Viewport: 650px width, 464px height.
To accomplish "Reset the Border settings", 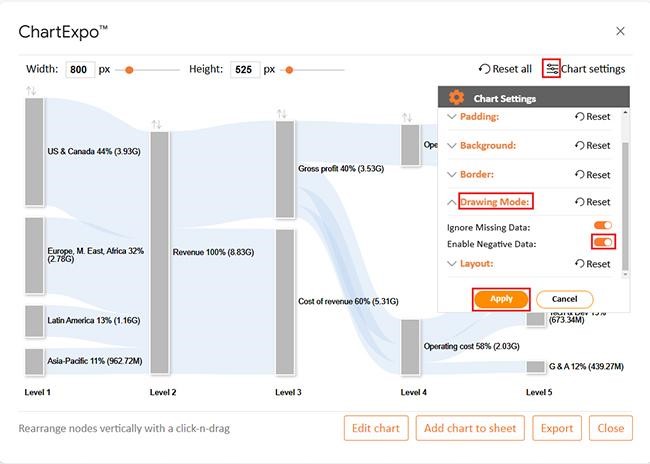I will click(x=592, y=174).
